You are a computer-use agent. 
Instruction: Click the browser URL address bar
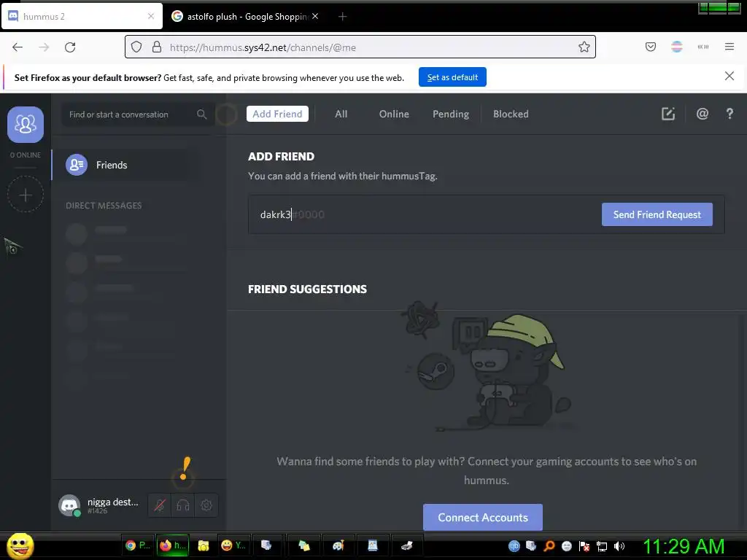(x=360, y=47)
